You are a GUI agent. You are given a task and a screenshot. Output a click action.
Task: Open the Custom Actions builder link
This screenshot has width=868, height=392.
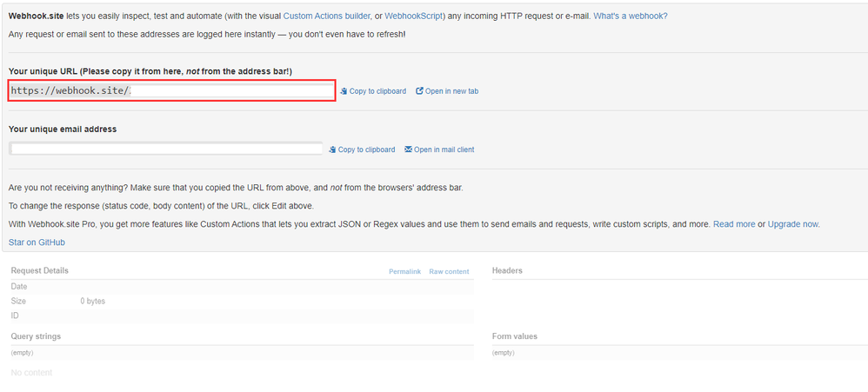(327, 16)
